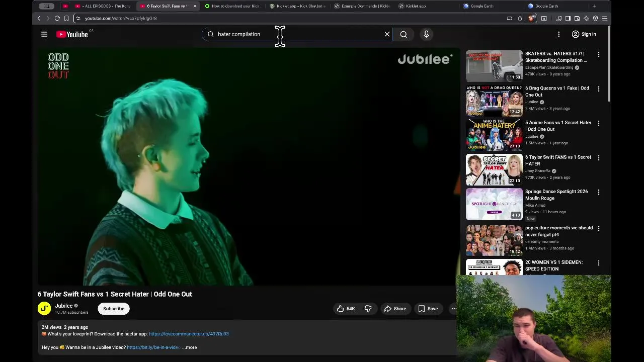
Task: Open options for 5 Anime Fans video
Action: click(x=598, y=123)
